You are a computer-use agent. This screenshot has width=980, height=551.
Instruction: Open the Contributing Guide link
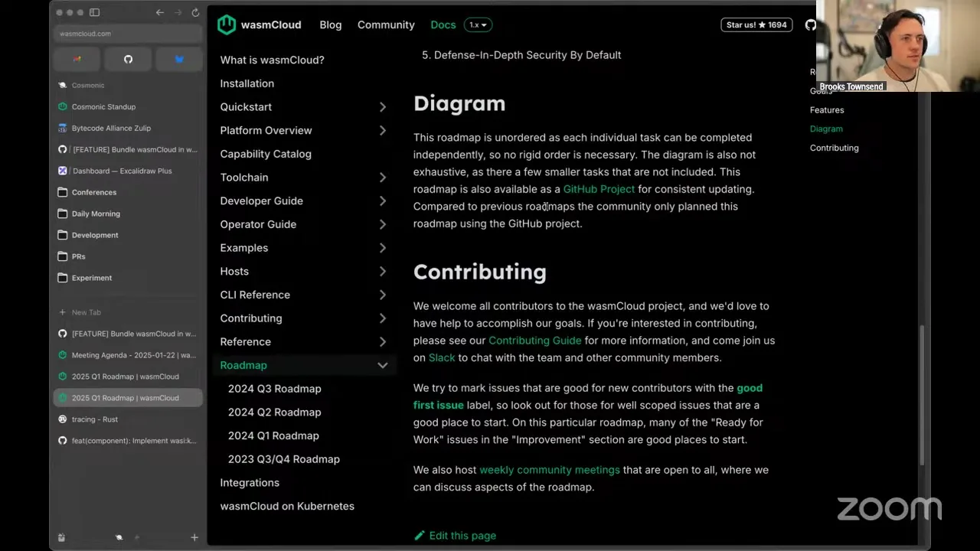[535, 341]
